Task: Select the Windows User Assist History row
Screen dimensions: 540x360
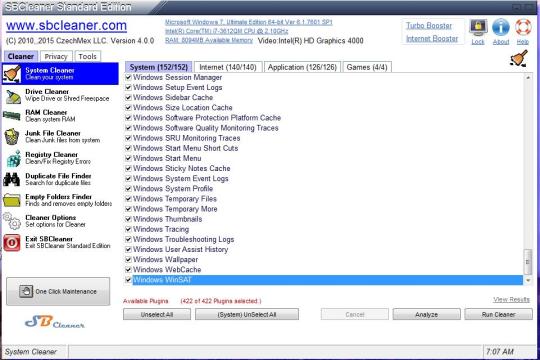Action: tap(180, 249)
